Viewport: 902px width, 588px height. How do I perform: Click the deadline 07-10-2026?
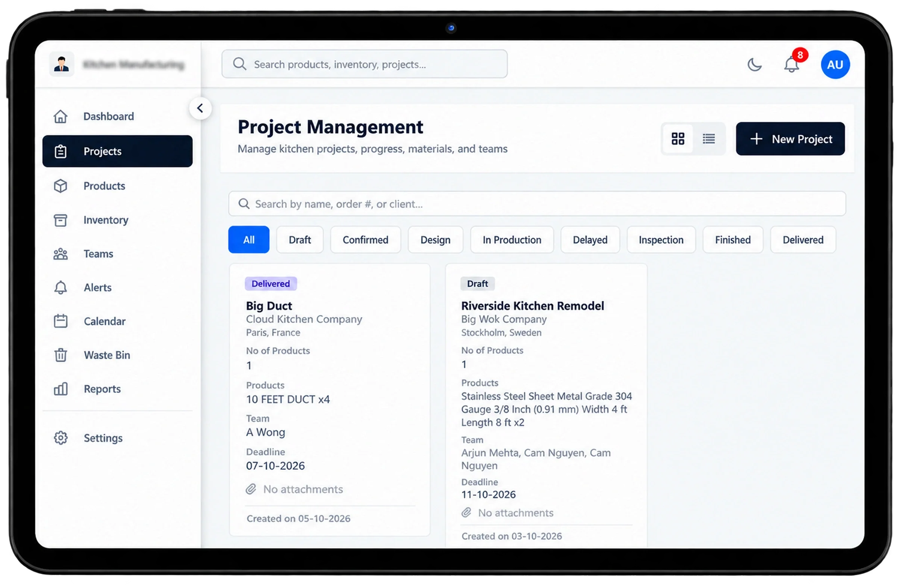[x=275, y=466]
